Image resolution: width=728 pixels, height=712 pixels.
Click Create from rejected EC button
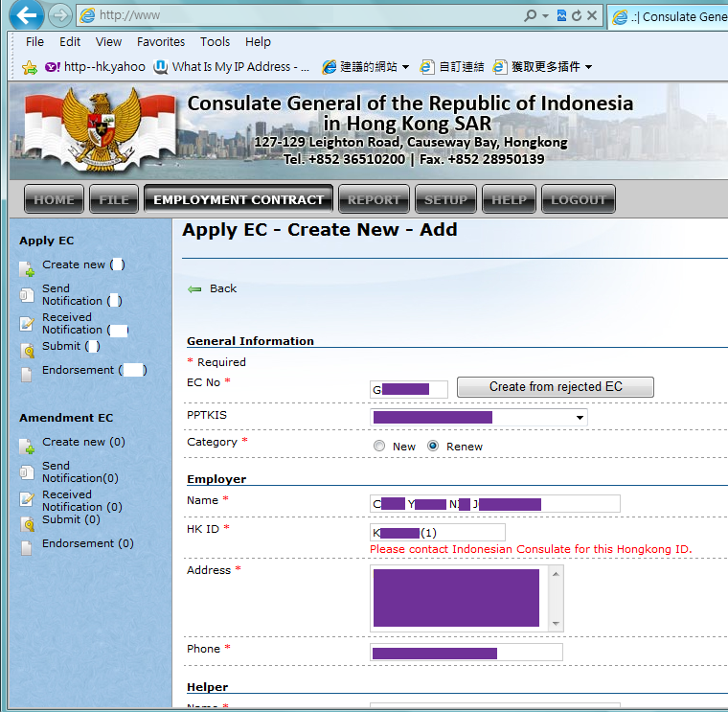point(556,387)
